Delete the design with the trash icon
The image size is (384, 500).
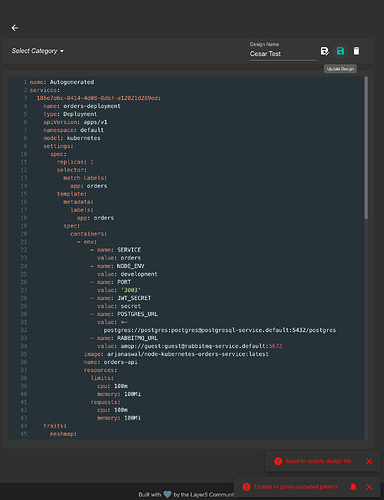point(356,51)
